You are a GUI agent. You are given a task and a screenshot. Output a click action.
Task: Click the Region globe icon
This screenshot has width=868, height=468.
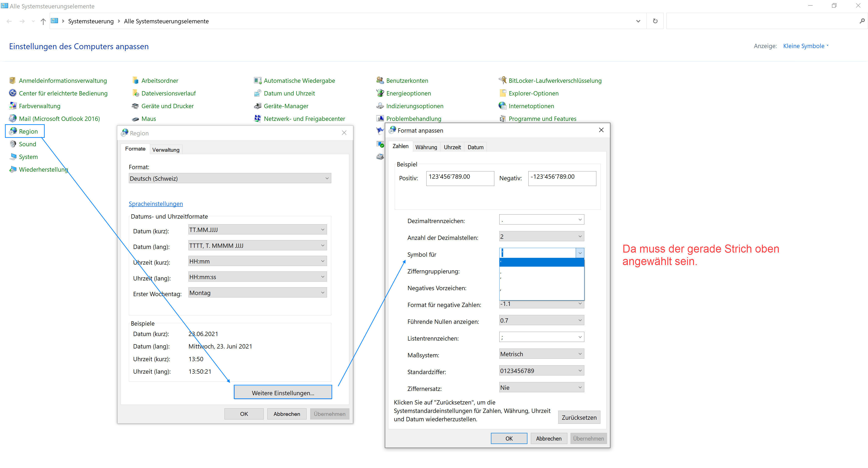13,131
